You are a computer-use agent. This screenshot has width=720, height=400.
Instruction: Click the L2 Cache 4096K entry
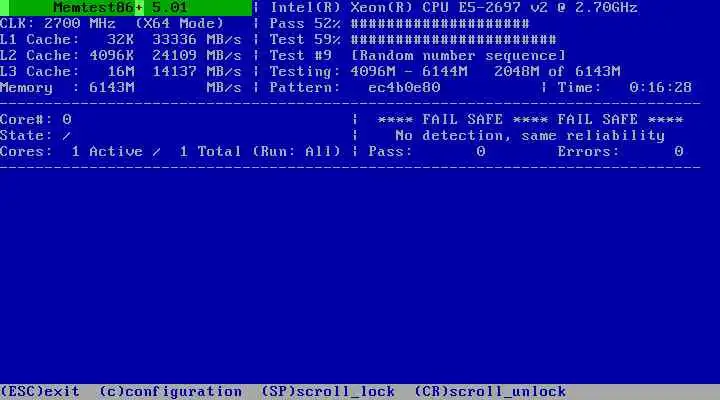(112, 56)
